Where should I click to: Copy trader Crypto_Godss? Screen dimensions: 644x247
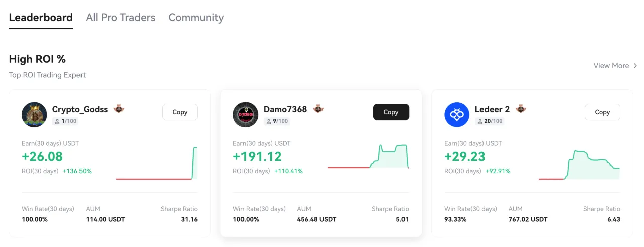(x=180, y=112)
